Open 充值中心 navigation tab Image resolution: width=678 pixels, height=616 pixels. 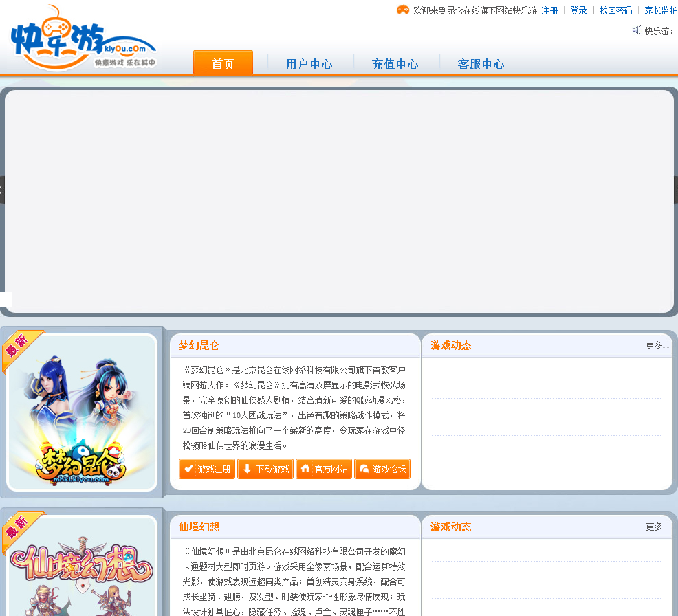[x=395, y=64]
